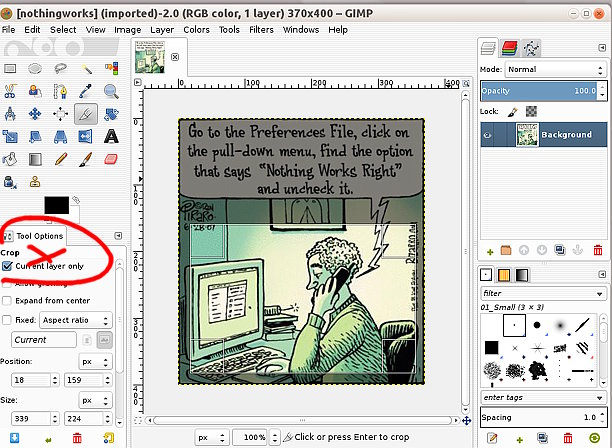Image resolution: width=612 pixels, height=448 pixels.
Task: Select the Alignment tool
Action: 60,114
